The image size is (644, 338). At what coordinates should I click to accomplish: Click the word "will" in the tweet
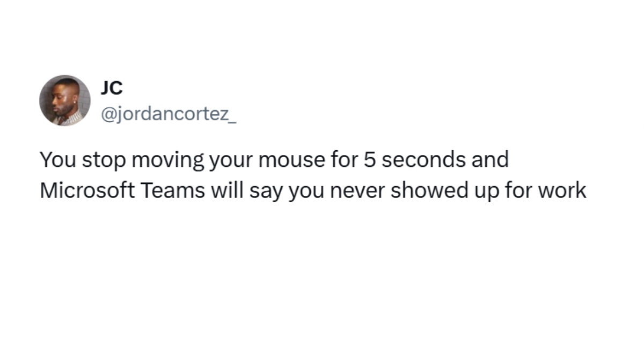(x=226, y=190)
